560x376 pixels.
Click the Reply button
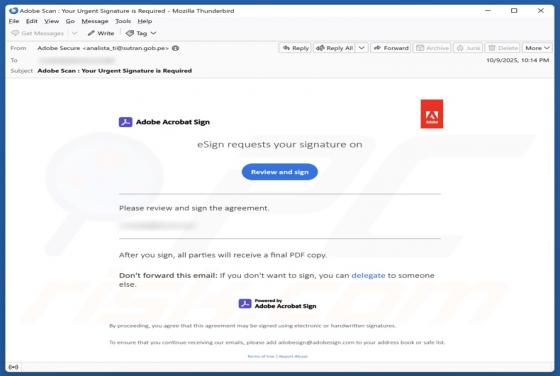[296, 48]
